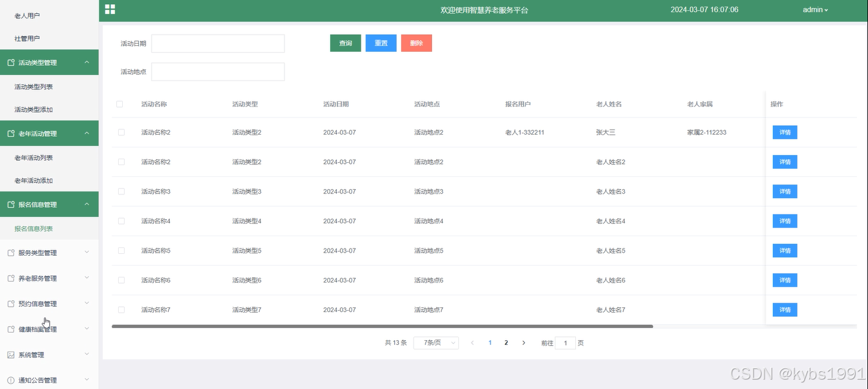Click the 通知公告管理 info icon
This screenshot has height=389, width=868.
(11, 380)
